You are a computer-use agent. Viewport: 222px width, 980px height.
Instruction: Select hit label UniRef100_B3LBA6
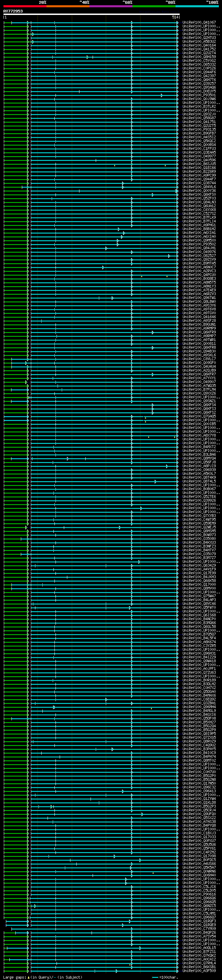point(199,454)
